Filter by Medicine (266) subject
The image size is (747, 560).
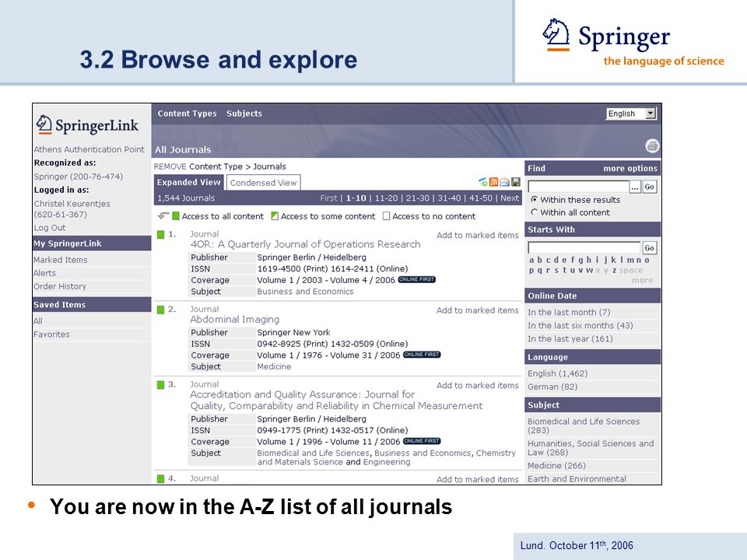tap(556, 466)
